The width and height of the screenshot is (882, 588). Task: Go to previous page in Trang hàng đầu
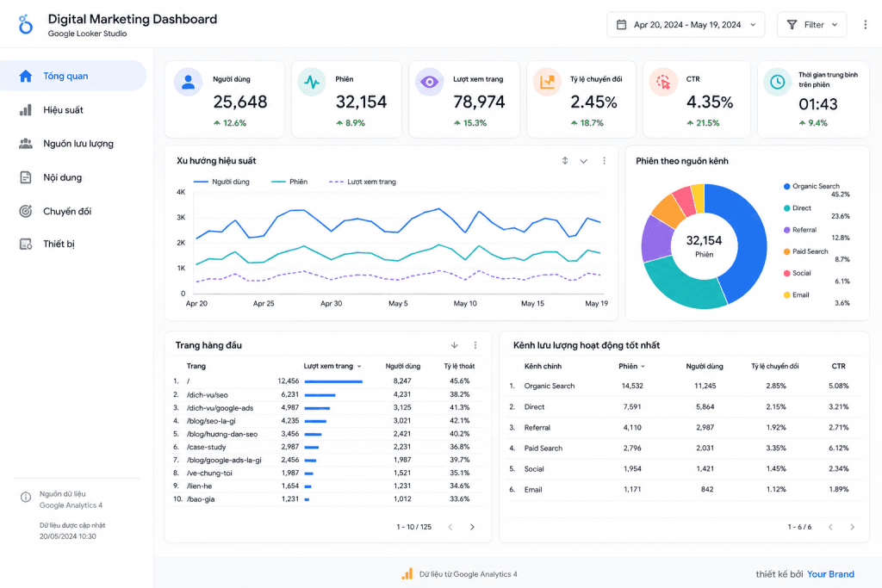tap(450, 527)
